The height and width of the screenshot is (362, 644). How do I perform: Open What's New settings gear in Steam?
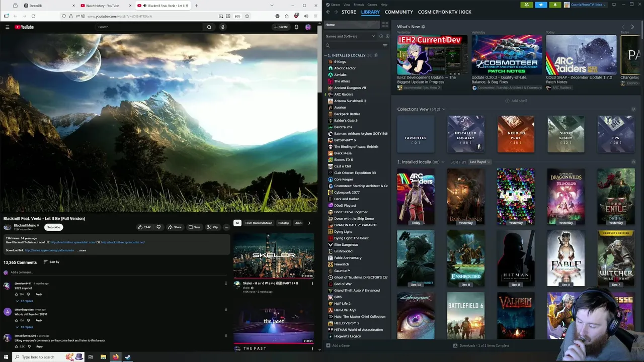tap(423, 27)
